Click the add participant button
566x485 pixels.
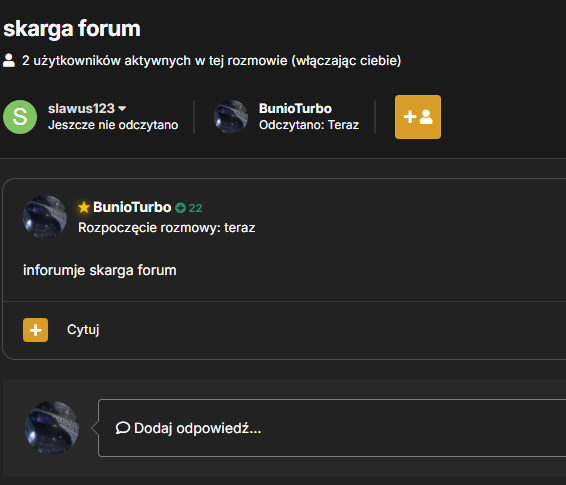418,117
